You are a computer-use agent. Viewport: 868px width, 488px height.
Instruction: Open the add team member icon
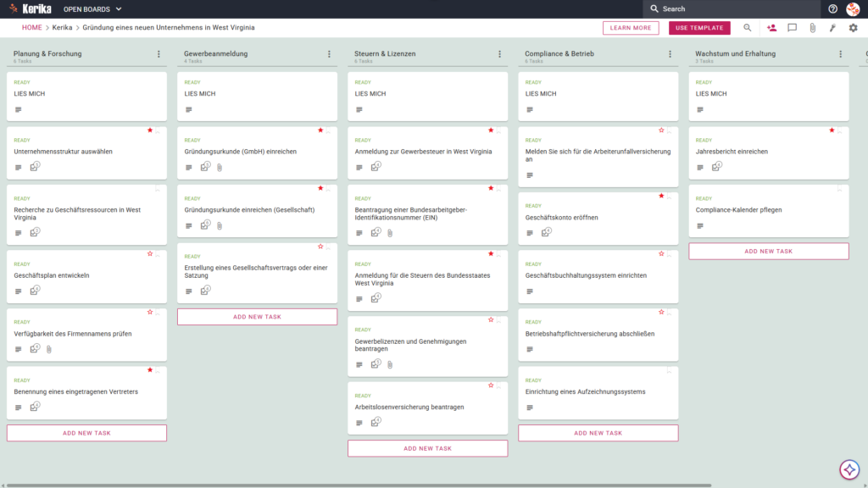(x=771, y=28)
